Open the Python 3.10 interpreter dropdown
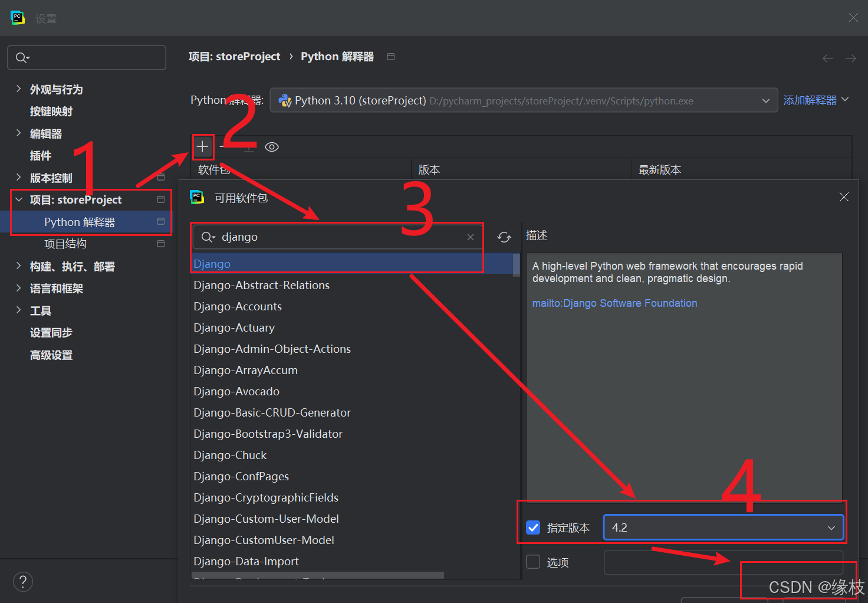This screenshot has width=868, height=603. click(x=765, y=100)
